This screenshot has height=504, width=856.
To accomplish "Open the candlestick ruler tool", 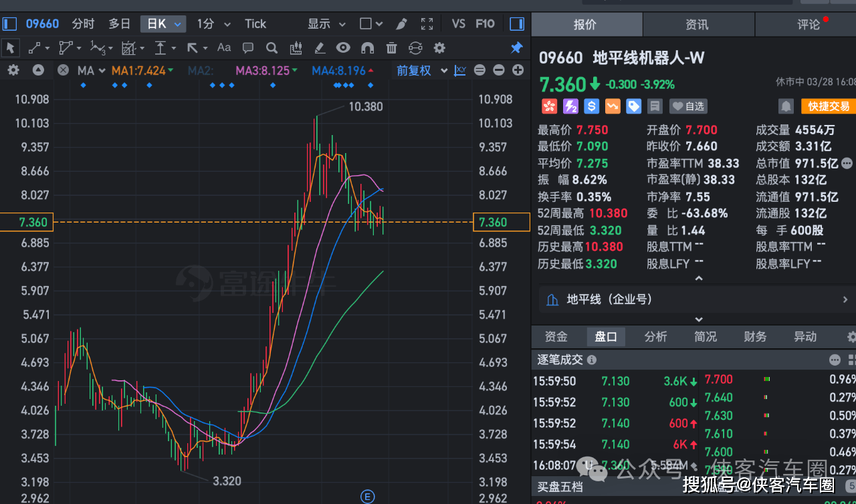I will (296, 48).
